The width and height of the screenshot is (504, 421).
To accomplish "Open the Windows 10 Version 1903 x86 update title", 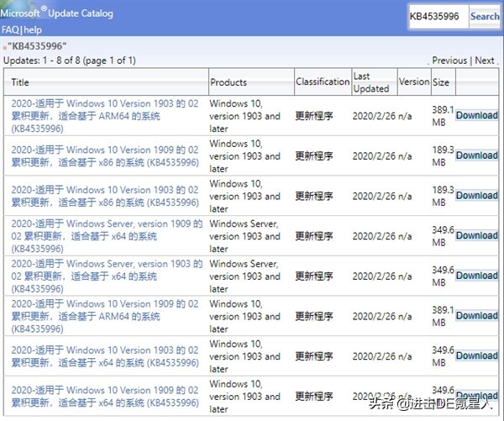I will tap(105, 196).
